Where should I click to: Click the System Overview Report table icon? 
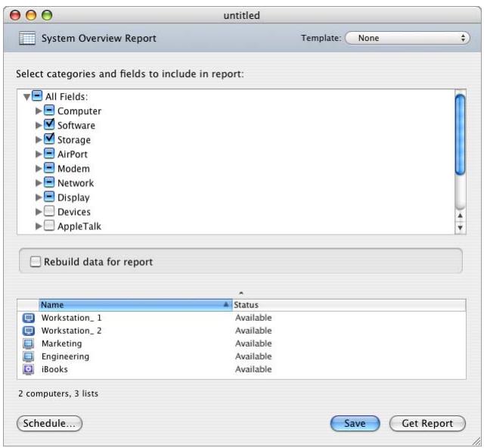pos(27,39)
